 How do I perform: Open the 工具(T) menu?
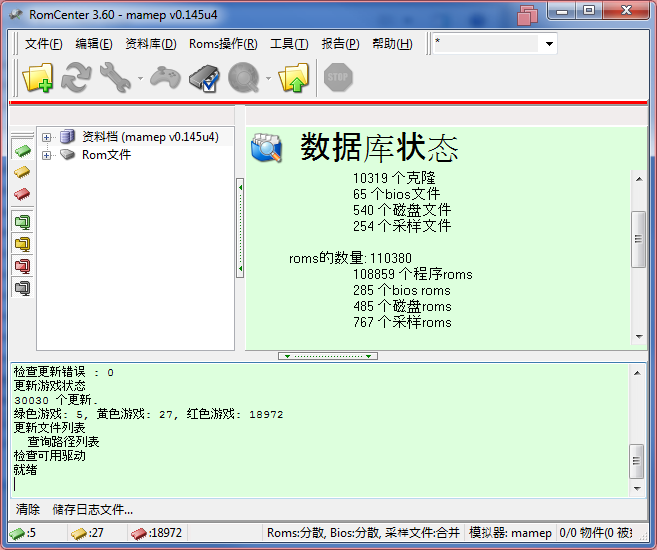(x=288, y=44)
